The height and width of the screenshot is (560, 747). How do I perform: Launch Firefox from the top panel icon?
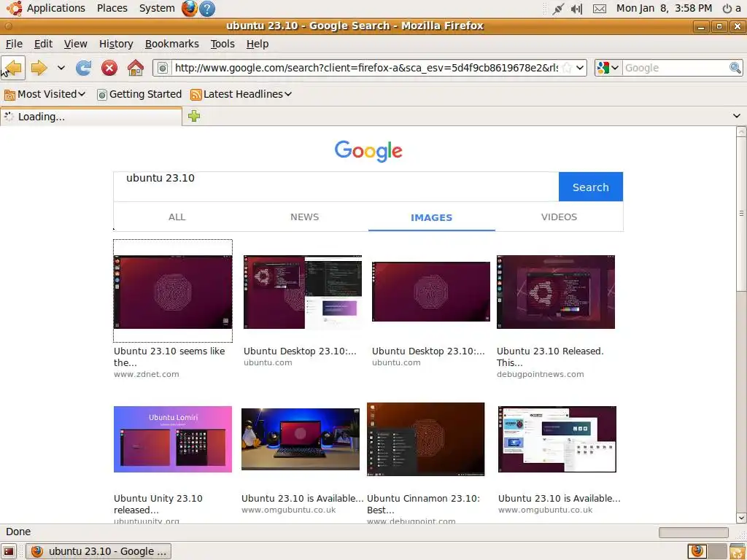189,8
